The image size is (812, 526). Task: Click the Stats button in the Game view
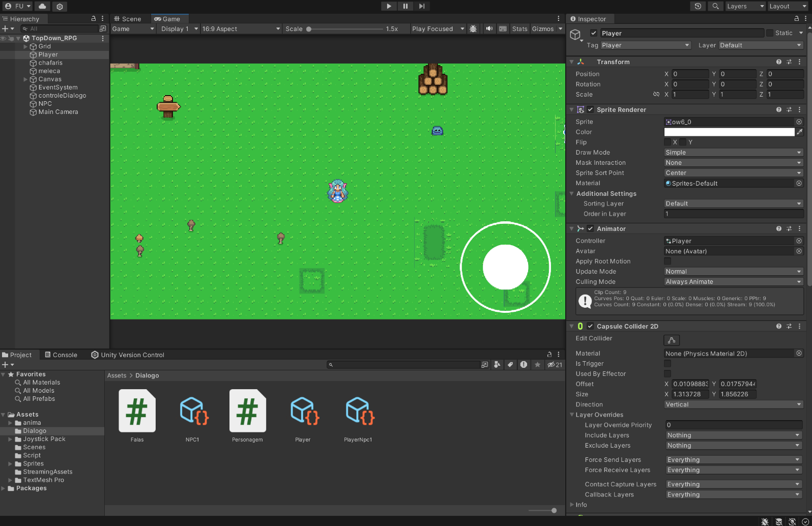tap(519, 29)
